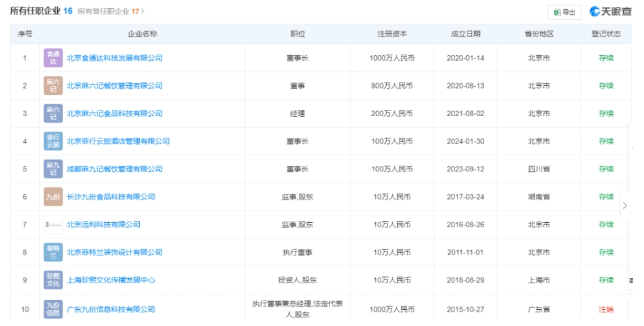The image size is (644, 326).
Task: Click the logo next to 北京麻六记餐饮管理有限公司
Action: point(53,86)
